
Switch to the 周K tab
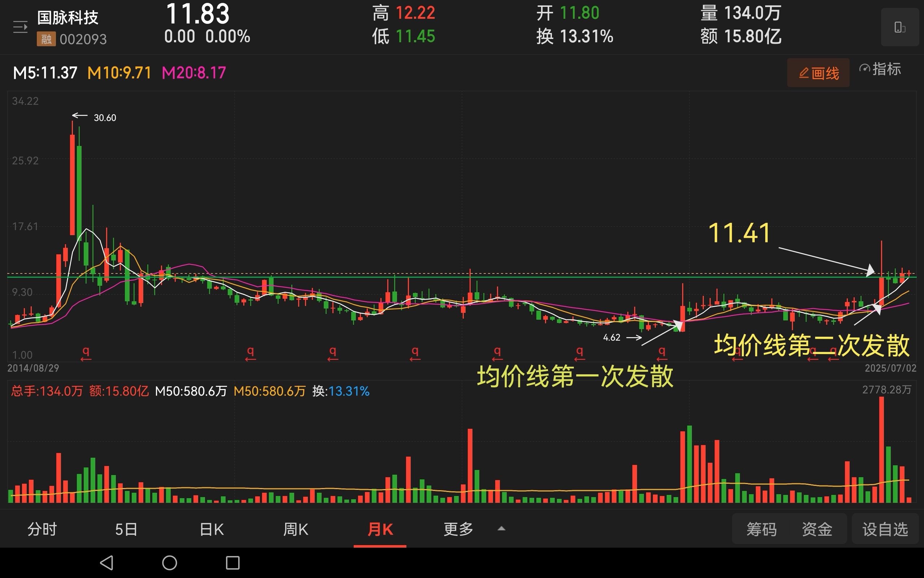point(296,530)
